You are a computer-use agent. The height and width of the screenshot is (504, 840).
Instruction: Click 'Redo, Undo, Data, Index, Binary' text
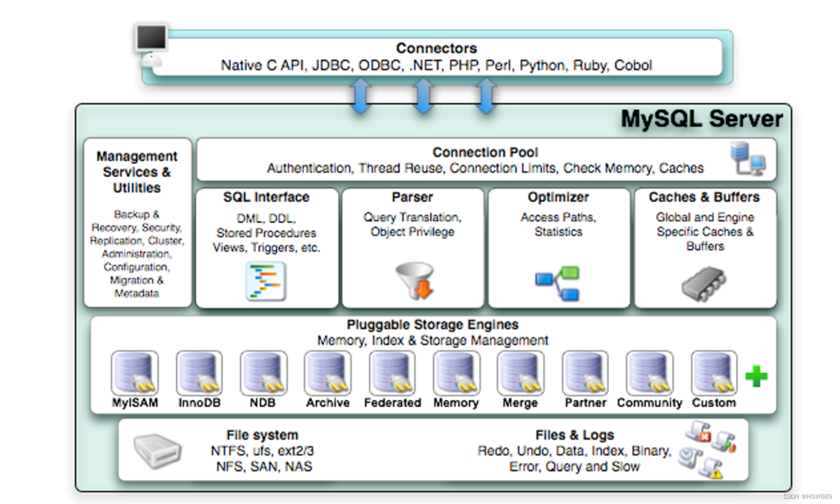coord(574,451)
